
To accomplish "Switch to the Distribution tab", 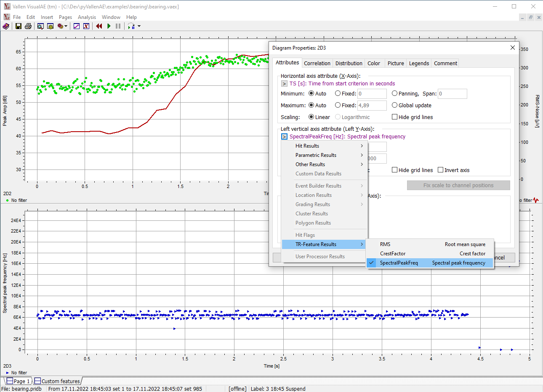I will pyautogui.click(x=349, y=64).
